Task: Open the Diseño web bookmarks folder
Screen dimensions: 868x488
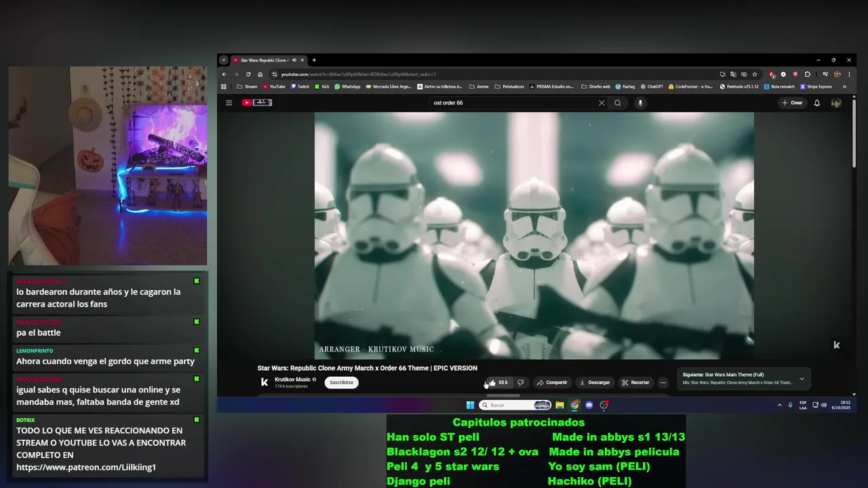Action: (595, 87)
